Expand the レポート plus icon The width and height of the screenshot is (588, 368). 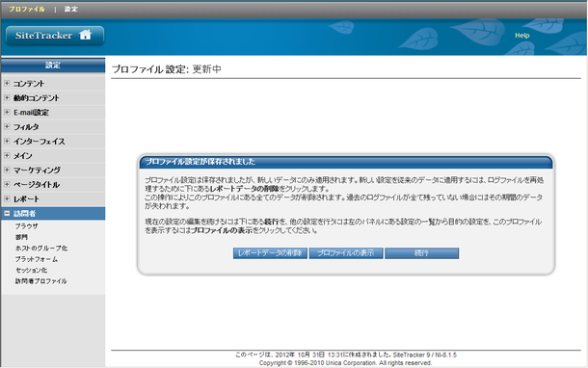pos(7,198)
